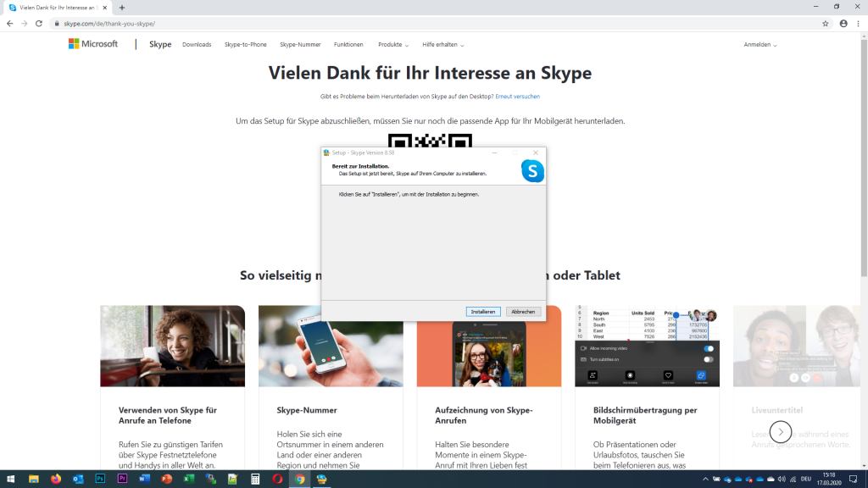Open the volume control in the tray
This screenshot has width=868, height=488.
782,480
